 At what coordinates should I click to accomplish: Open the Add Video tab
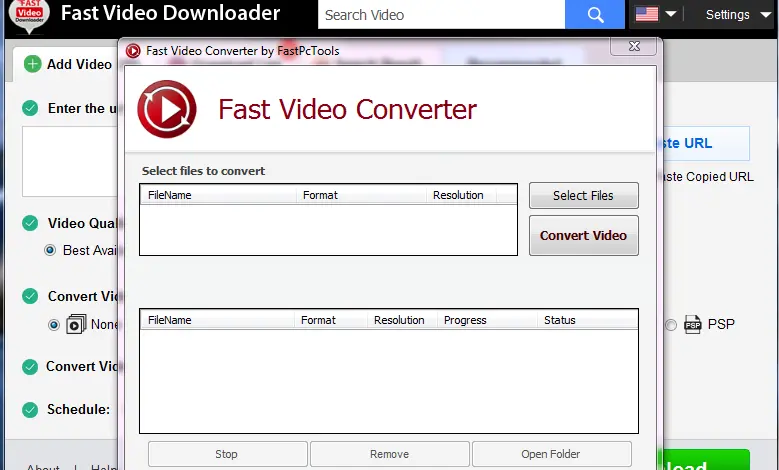tap(68, 64)
